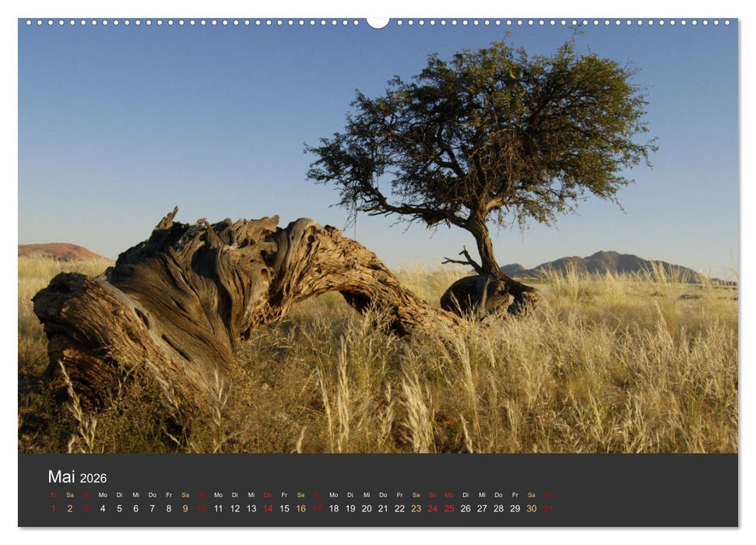Image resolution: width=756 pixels, height=545 pixels.
Task: Select date 4 in the calendar strip
Action: [103, 508]
